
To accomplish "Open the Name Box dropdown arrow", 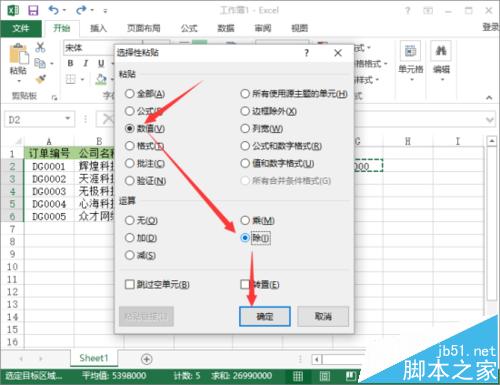I will coord(68,119).
